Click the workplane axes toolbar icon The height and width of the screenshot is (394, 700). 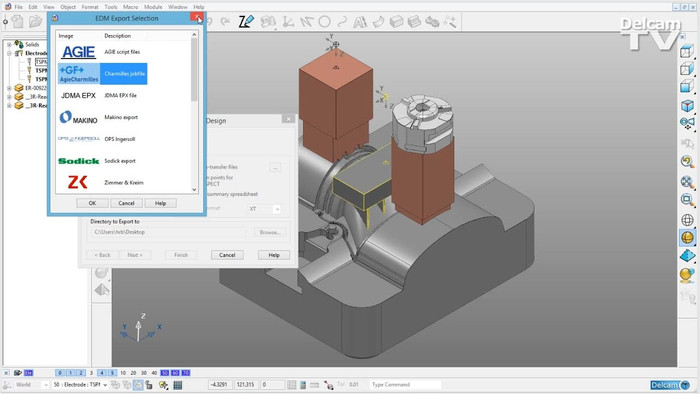(288, 21)
